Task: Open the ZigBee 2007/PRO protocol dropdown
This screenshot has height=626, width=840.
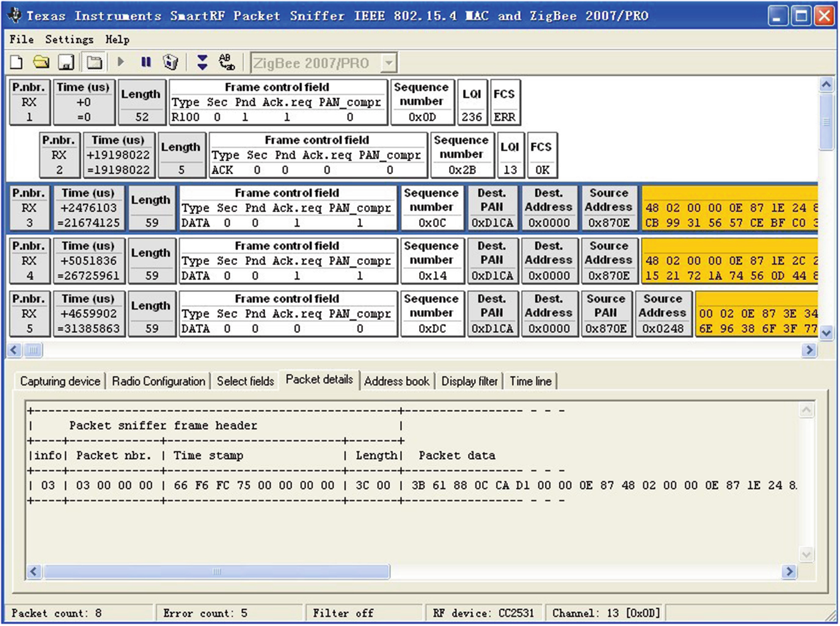Action: (389, 63)
